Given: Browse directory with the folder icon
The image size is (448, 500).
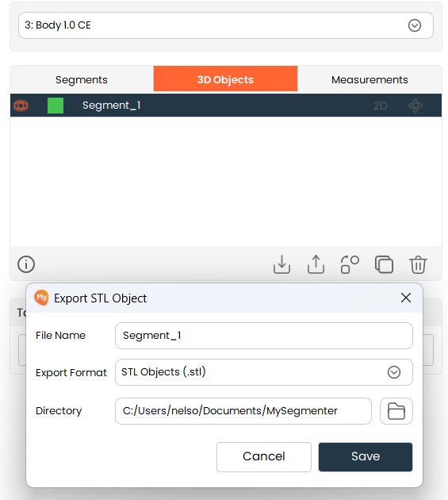Looking at the screenshot, I should [396, 411].
